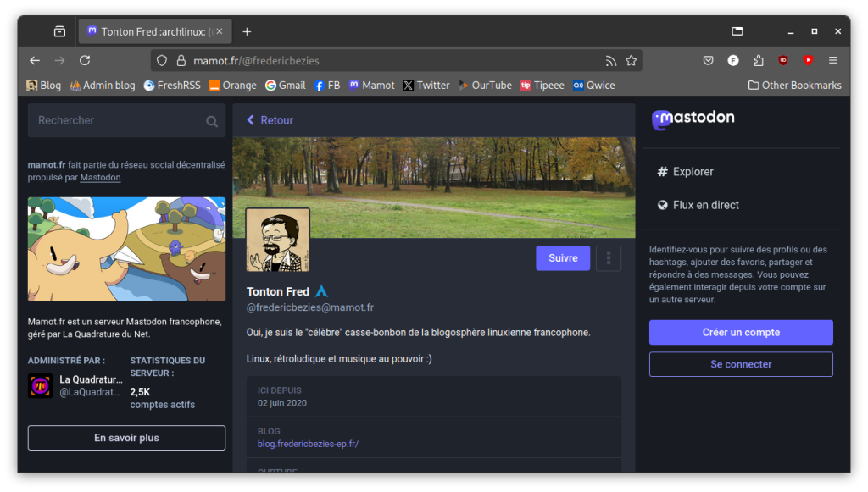Screen dimensions: 868x492
Task: Open the Blog bookmark
Action: (x=43, y=86)
